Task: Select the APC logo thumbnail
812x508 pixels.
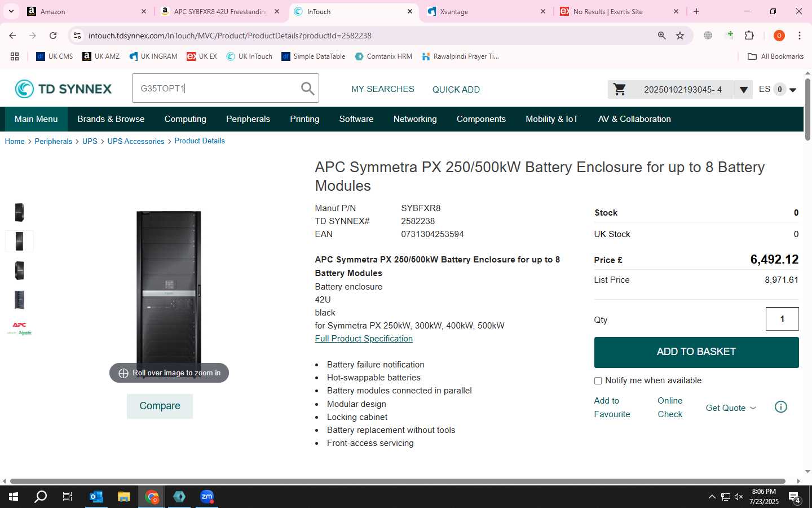Action: 19,329
